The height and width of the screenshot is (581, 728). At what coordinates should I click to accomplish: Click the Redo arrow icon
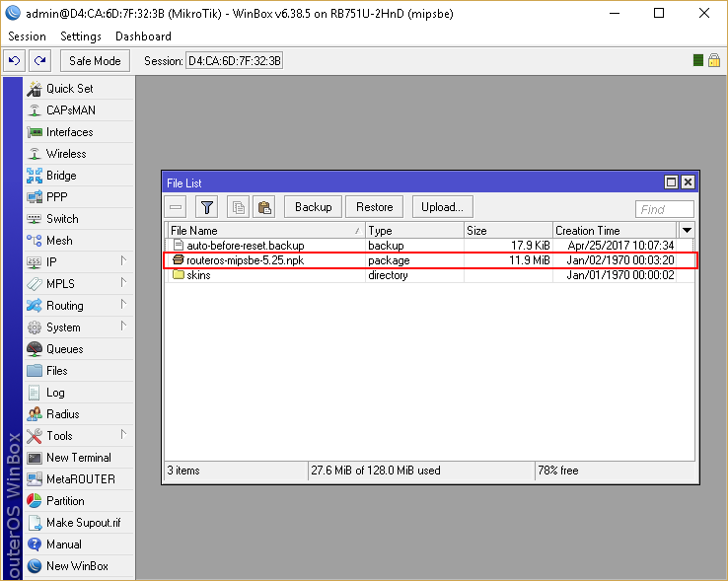click(x=39, y=61)
